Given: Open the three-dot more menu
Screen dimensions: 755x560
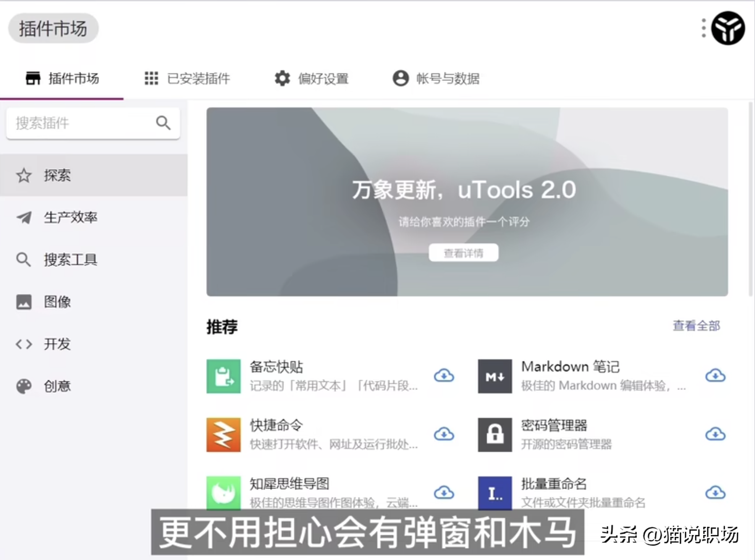Looking at the screenshot, I should tap(704, 28).
